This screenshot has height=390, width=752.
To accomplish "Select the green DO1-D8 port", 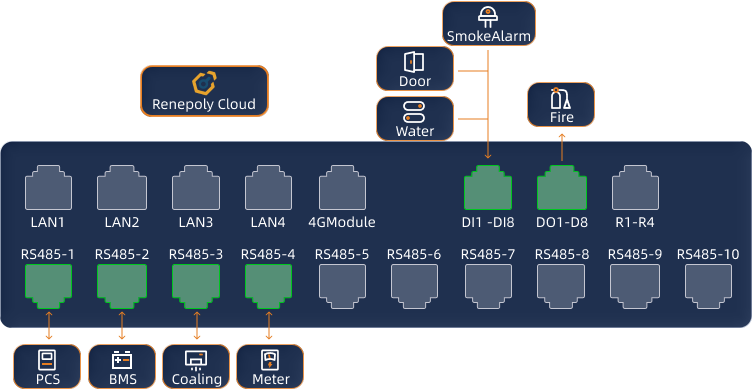I will click(562, 188).
